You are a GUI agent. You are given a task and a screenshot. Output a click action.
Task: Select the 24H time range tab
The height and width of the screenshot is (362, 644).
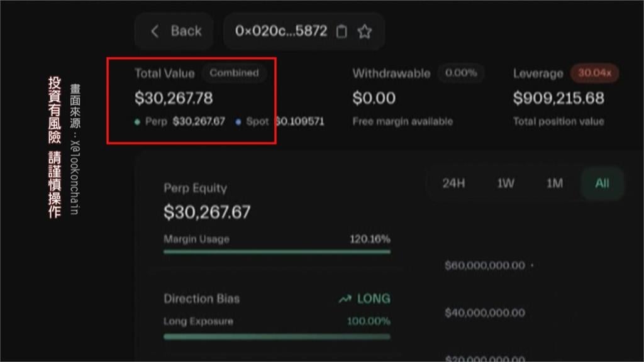453,184
